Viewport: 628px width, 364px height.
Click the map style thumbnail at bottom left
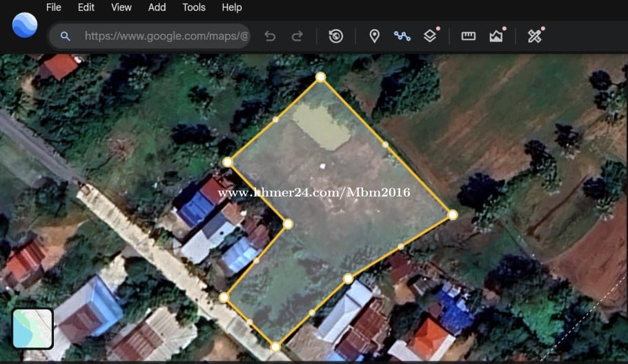tap(32, 328)
